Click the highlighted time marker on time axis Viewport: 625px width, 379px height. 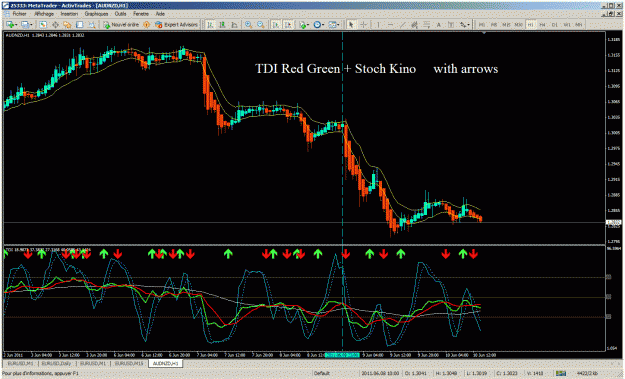(x=342, y=355)
